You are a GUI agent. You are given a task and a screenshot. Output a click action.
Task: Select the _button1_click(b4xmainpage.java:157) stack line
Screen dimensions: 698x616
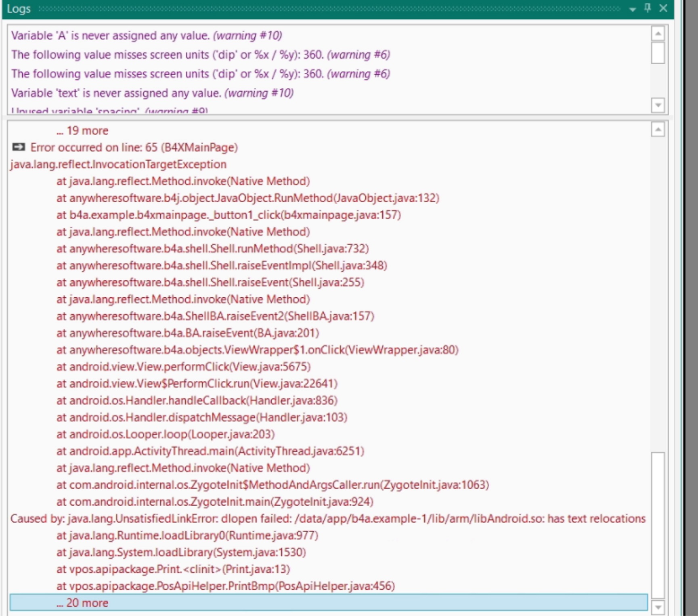click(x=228, y=215)
